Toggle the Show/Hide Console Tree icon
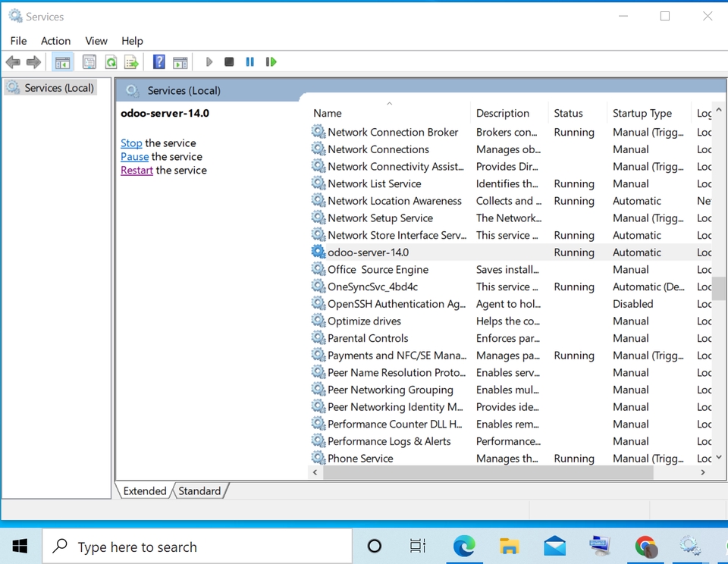Image resolution: width=728 pixels, height=564 pixels. 63,62
